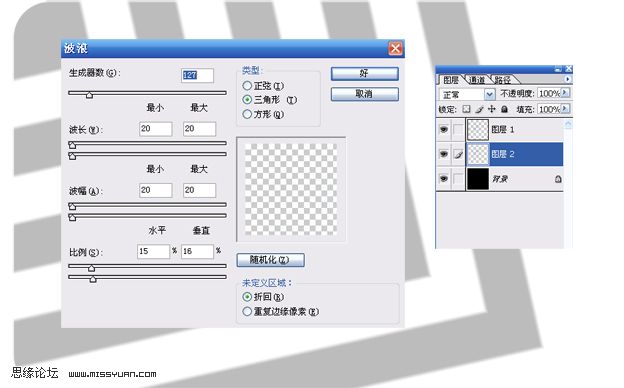Click the 图层 2 layer name

503,154
